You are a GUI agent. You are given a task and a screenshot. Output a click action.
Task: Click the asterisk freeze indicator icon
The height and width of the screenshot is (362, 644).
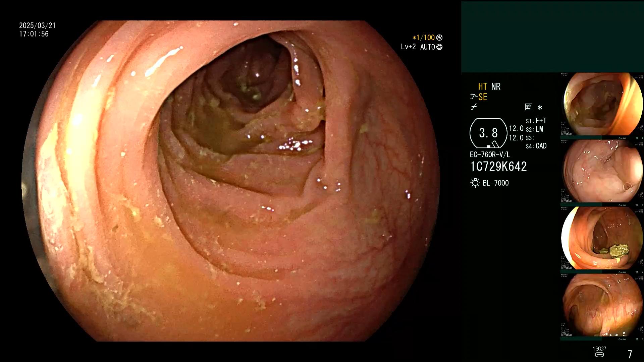tap(540, 108)
